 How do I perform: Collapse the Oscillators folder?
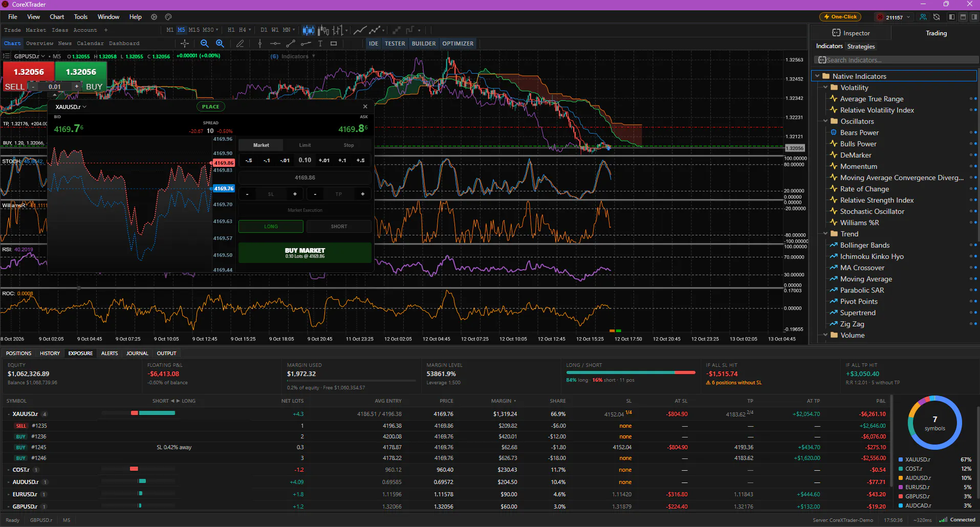coord(825,121)
